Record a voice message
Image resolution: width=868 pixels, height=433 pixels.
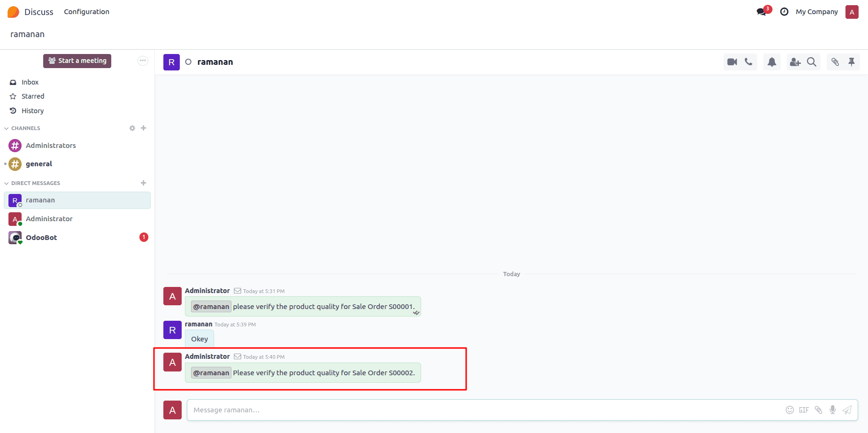tap(833, 410)
